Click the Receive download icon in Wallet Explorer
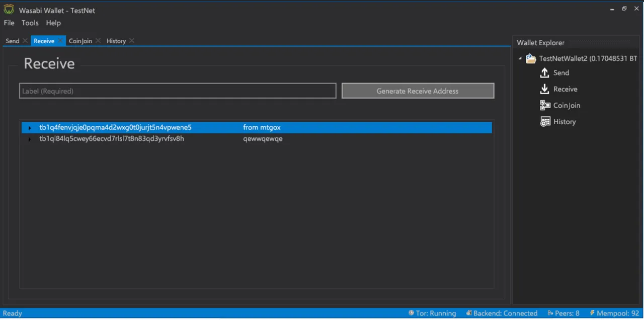The height and width of the screenshot is (320, 644). [x=545, y=89]
